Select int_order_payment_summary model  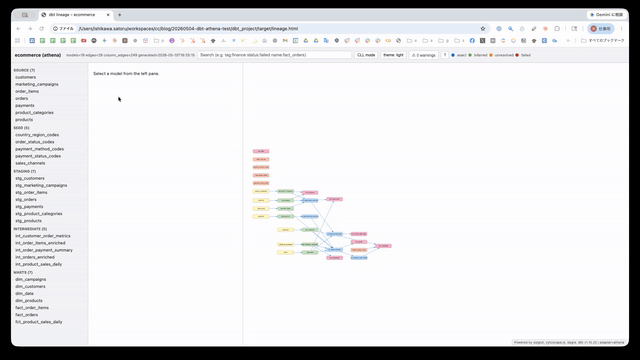44,250
